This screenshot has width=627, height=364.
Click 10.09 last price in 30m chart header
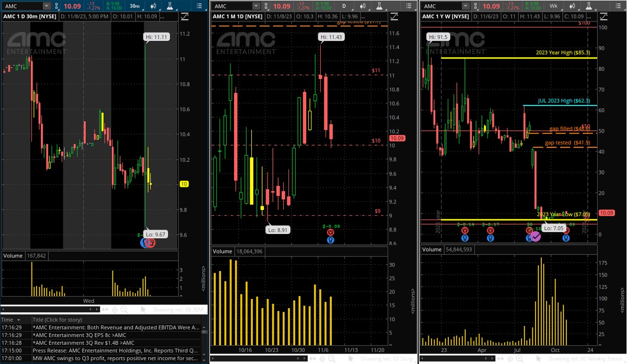pos(72,6)
